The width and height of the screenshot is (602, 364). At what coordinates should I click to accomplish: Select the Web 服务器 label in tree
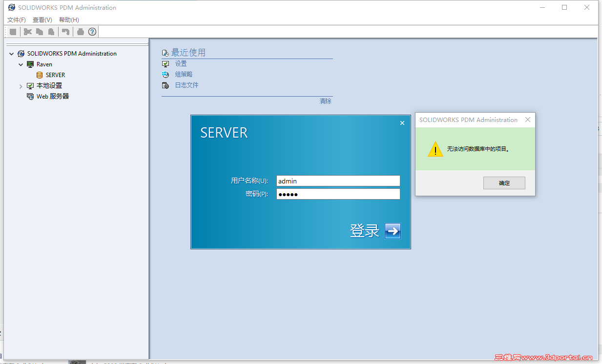tap(53, 97)
